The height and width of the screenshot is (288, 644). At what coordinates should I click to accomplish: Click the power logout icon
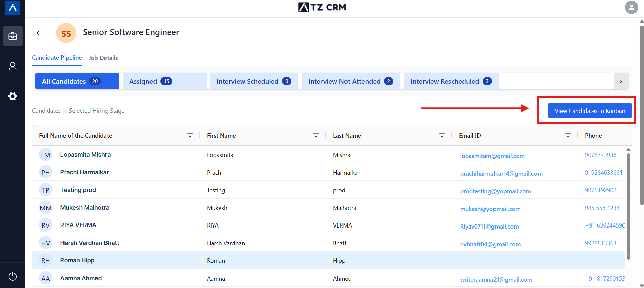(x=13, y=276)
